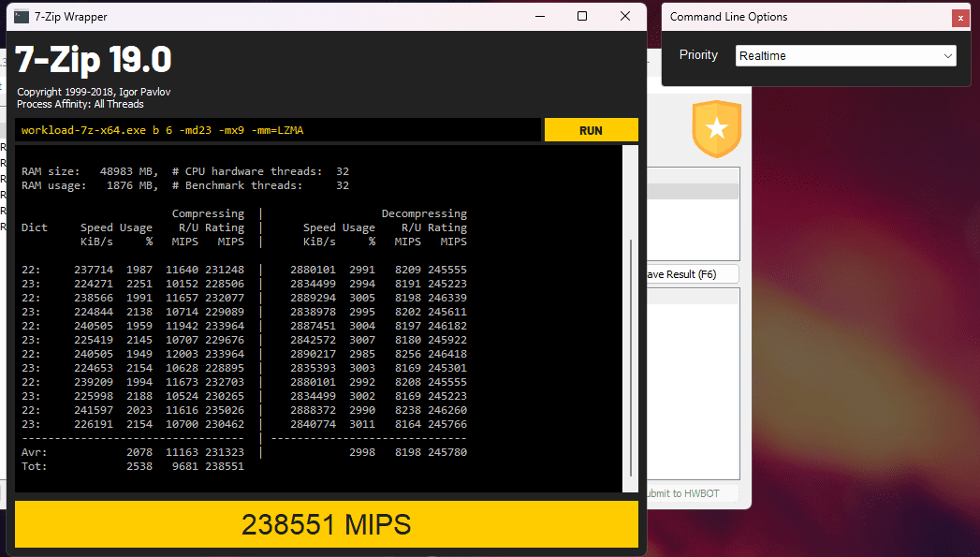Click the benchmark output scrollbar thumb
980x557 pixels.
point(630,358)
